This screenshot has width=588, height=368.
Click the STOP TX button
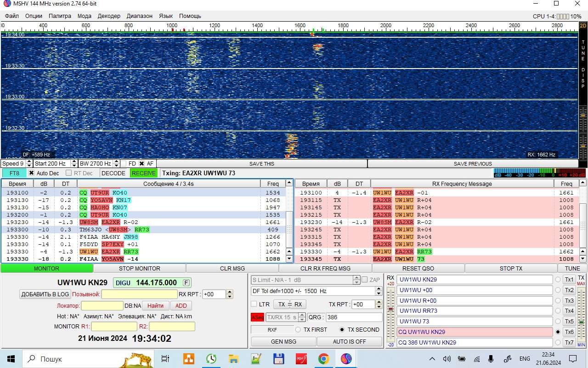pos(511,268)
